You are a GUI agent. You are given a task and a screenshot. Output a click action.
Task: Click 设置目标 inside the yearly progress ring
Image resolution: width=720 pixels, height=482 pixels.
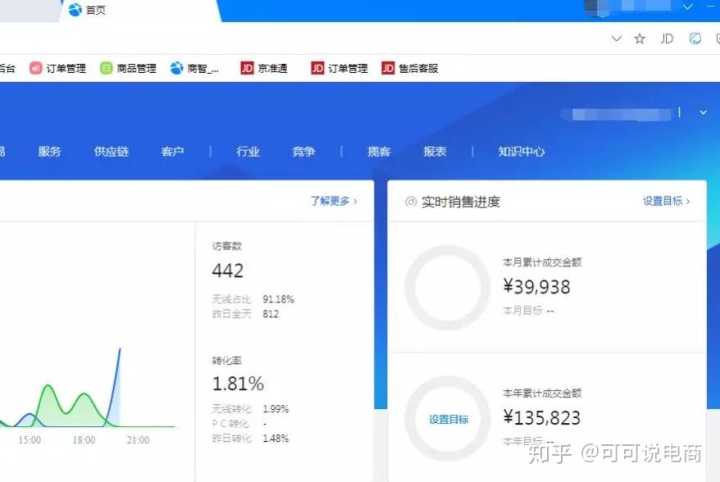[448, 419]
